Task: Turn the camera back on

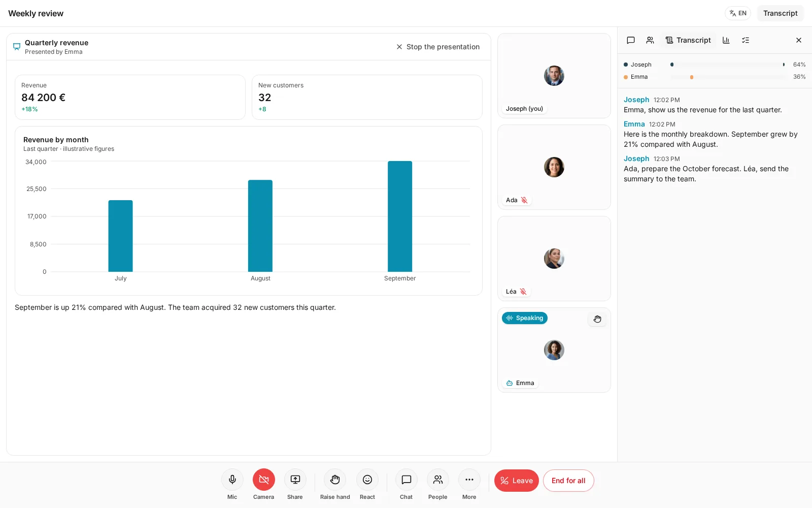Action: (x=264, y=480)
